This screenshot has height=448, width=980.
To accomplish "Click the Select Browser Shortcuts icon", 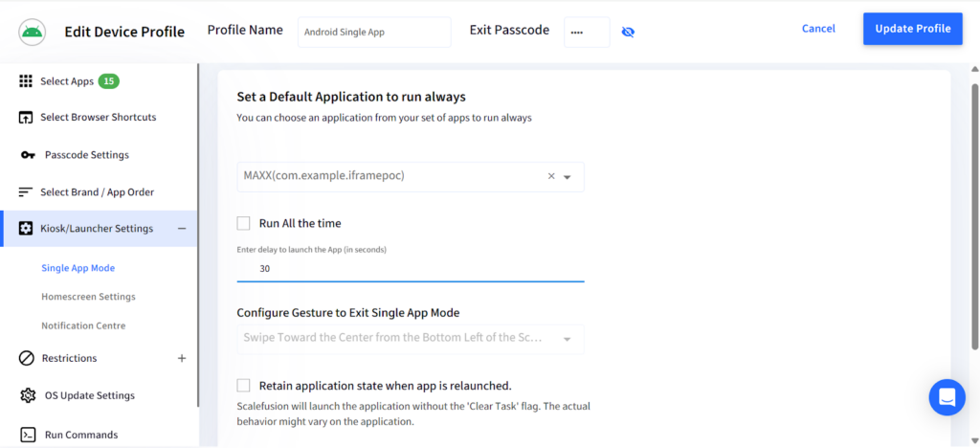I will click(x=26, y=118).
